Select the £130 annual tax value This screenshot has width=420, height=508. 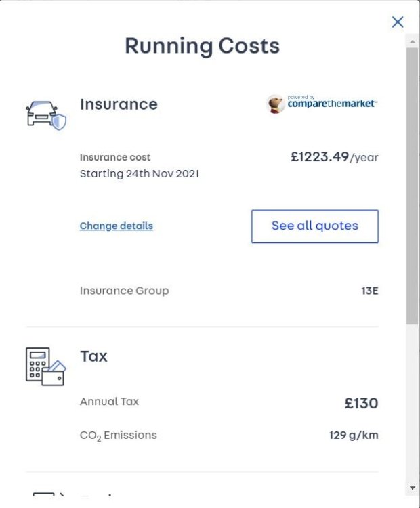tap(361, 404)
